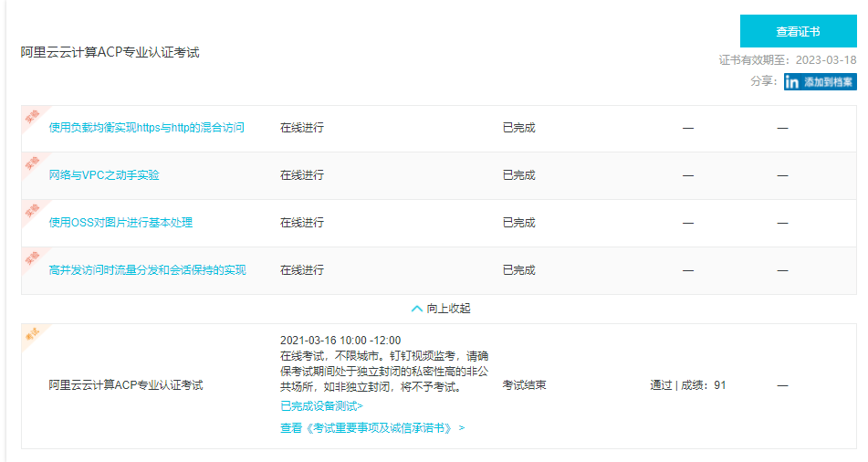Viewport: 868px width, 462px height.
Task: Click the certificate validity date 2023-03-18
Action: point(826,60)
